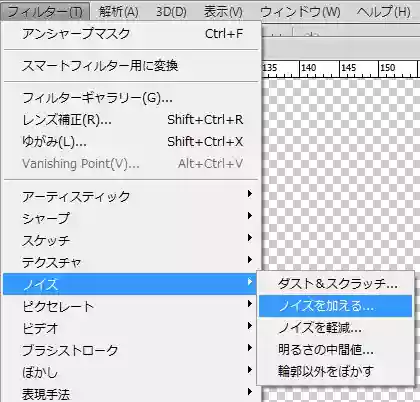Image resolution: width=420 pixels, height=402 pixels.
Task: Expand the ピクセレート submenu
Action: coord(131,306)
